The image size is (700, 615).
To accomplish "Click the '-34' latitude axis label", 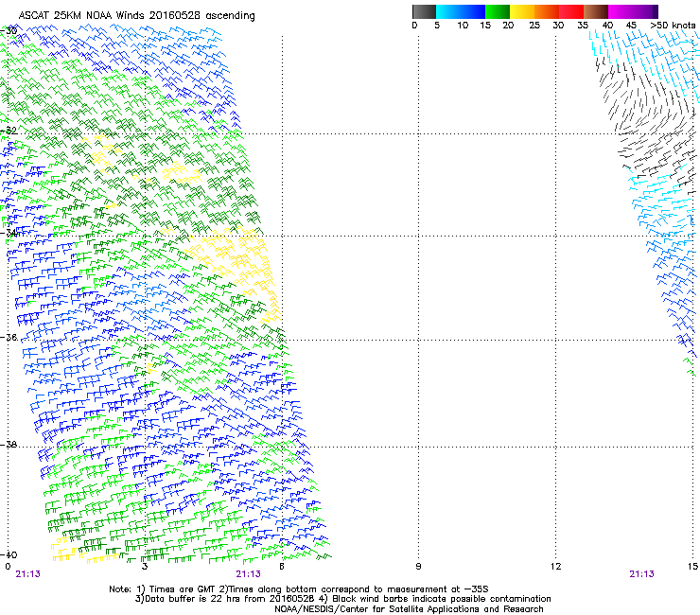I will [9, 233].
